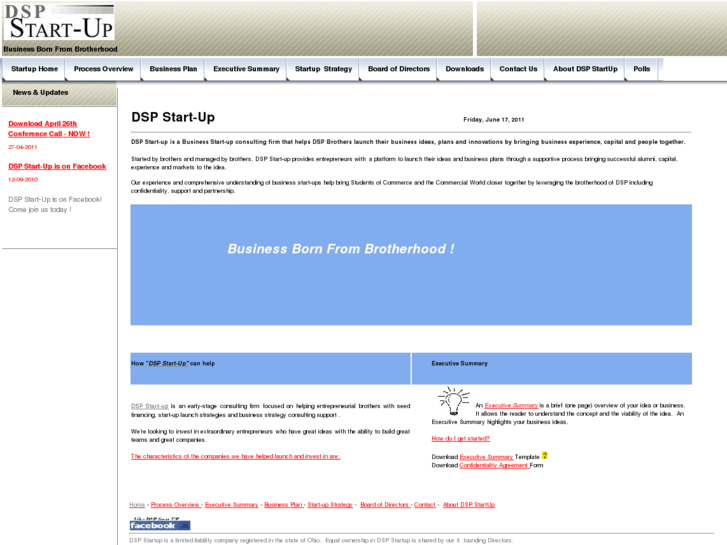Click footer About DSP StartUp link

(x=469, y=505)
